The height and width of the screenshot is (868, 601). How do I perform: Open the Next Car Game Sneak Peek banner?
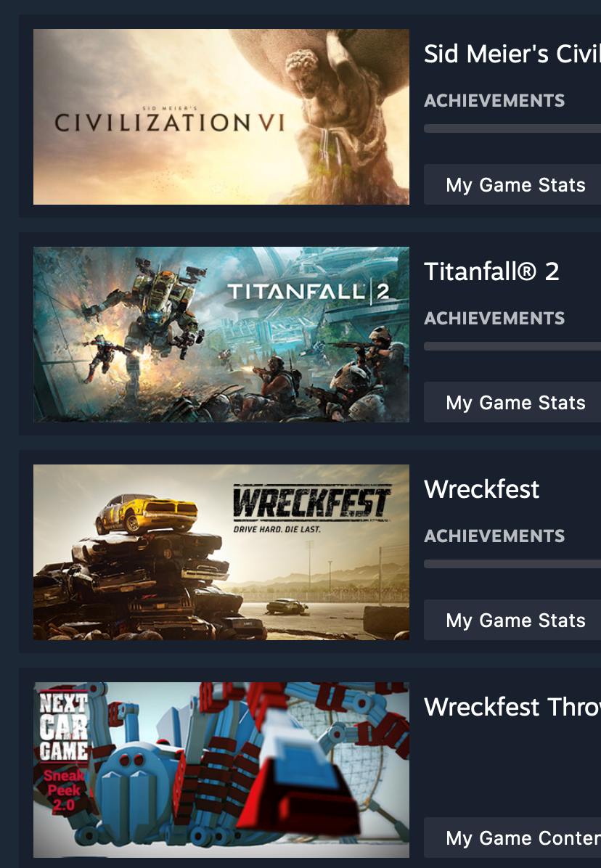point(221,769)
